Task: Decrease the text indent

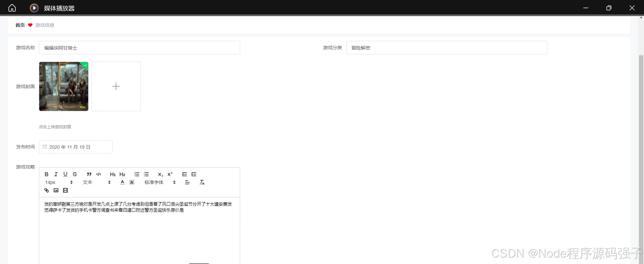Action: tap(184, 174)
